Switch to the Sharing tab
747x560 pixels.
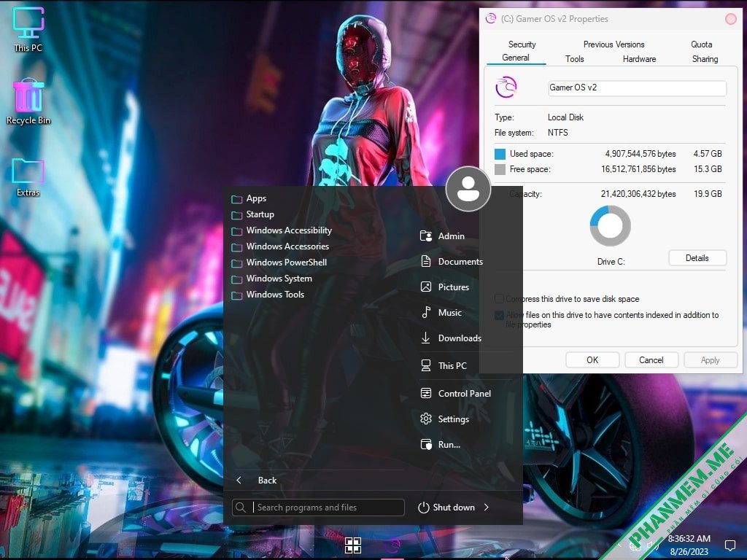(705, 59)
